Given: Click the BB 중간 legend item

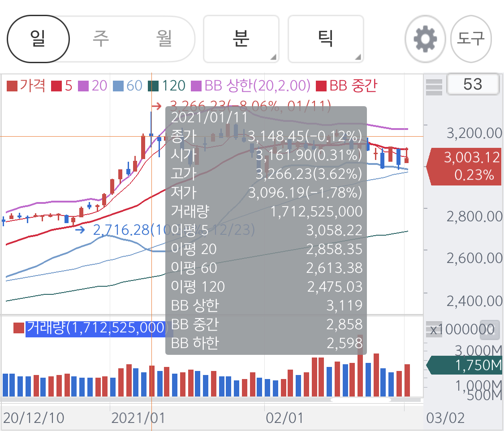Looking at the screenshot, I should tap(346, 86).
